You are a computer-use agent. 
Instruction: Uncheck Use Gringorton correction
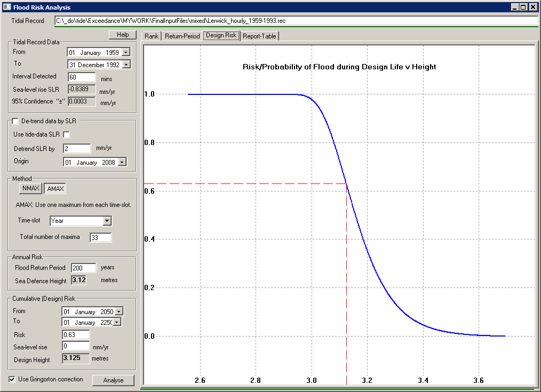coord(12,379)
